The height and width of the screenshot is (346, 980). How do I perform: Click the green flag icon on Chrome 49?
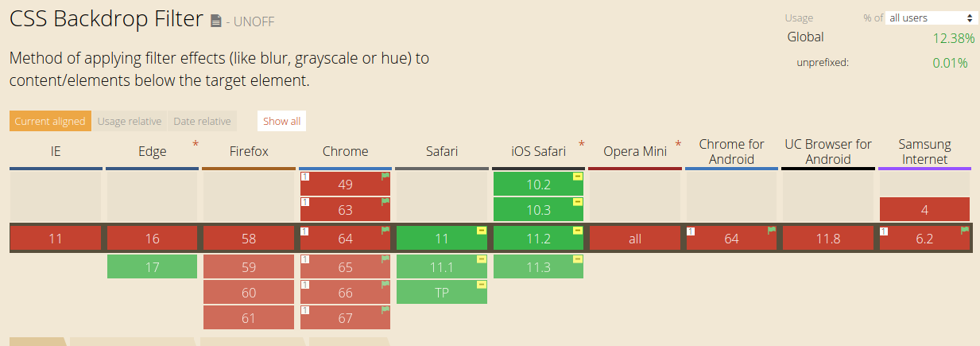point(385,177)
